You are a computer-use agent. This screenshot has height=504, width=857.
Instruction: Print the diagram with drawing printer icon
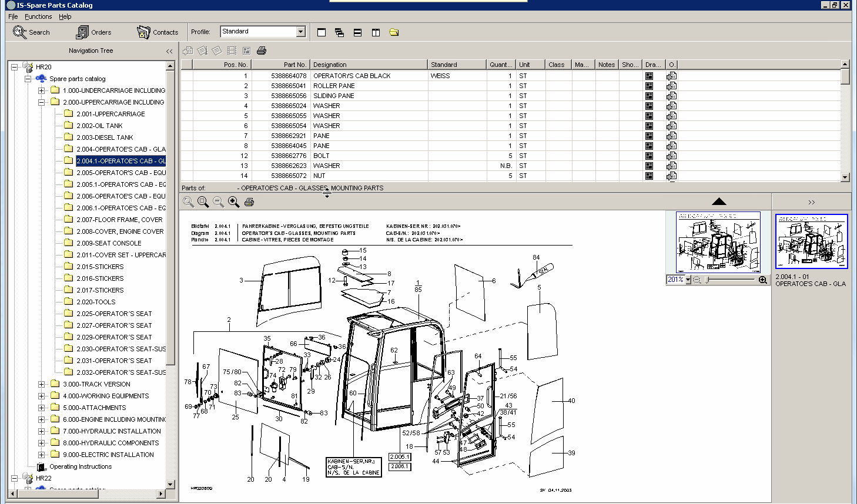point(249,202)
